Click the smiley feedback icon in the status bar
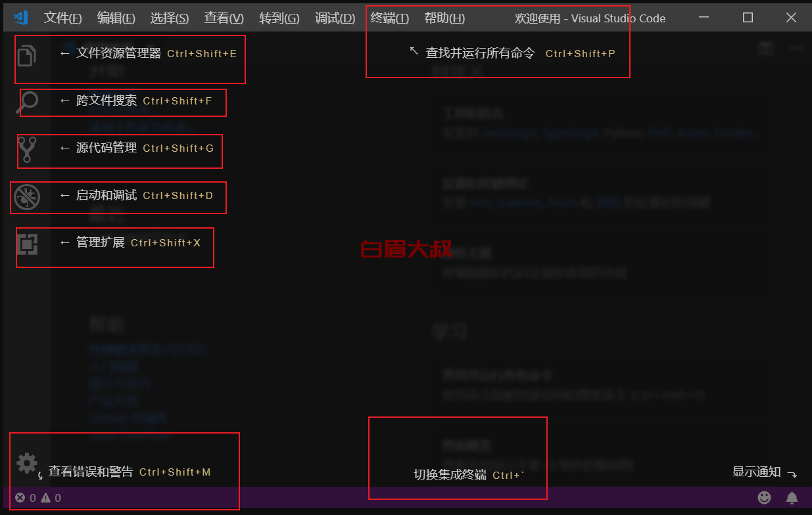 (764, 498)
